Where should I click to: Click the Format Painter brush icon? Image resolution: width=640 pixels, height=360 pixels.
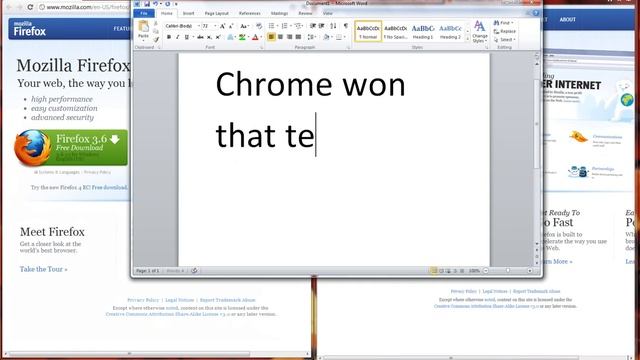click(156, 40)
